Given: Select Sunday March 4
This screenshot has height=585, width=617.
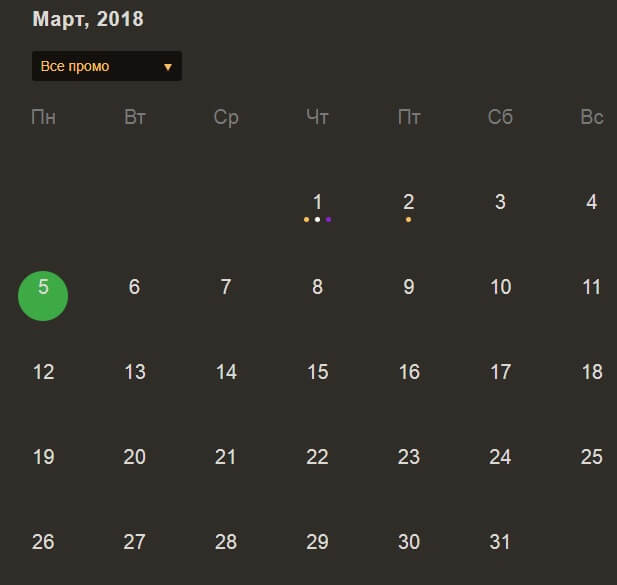Looking at the screenshot, I should (x=591, y=202).
